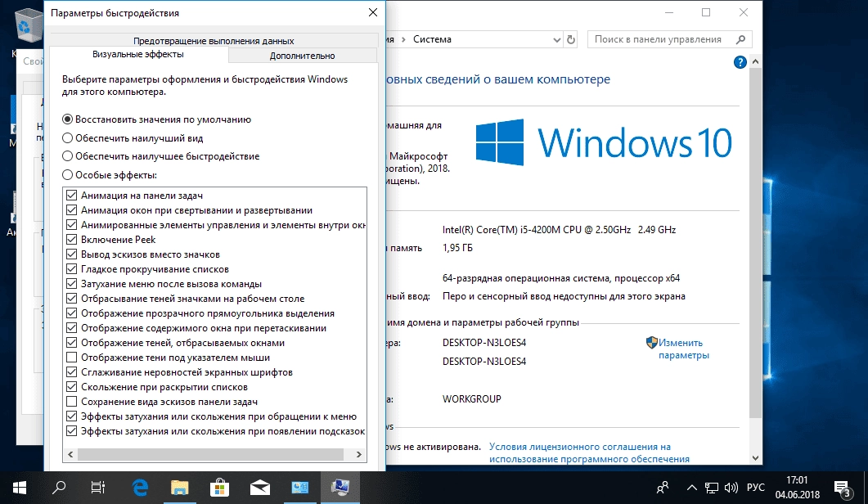Open Action Center notifications

[843, 489]
